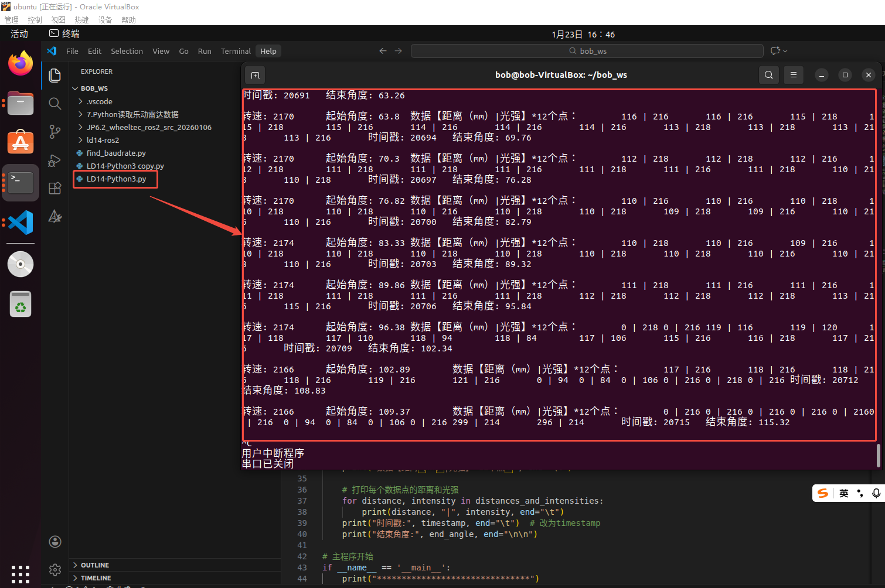Viewport: 885px width, 588px height.
Task: Open Run and Debug view
Action: point(55,160)
